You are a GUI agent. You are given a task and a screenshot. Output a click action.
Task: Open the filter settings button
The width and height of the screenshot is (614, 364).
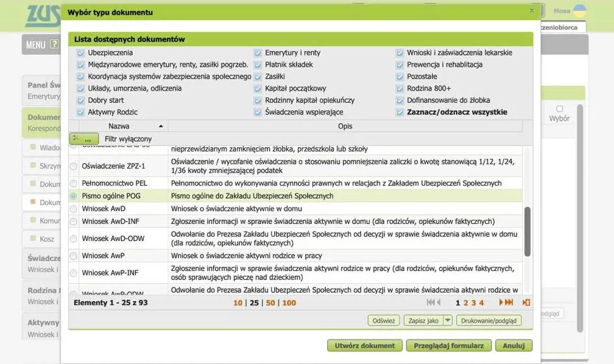click(84, 139)
